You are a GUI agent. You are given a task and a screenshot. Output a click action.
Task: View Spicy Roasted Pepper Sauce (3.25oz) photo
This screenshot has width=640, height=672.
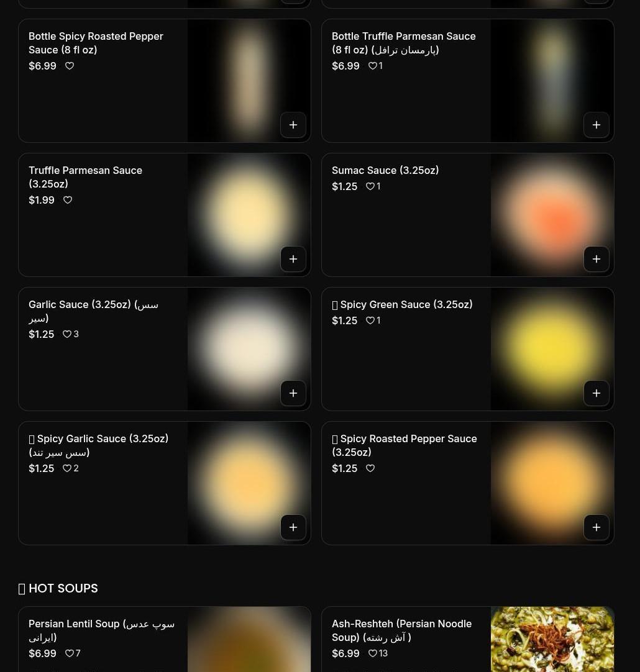point(552,483)
